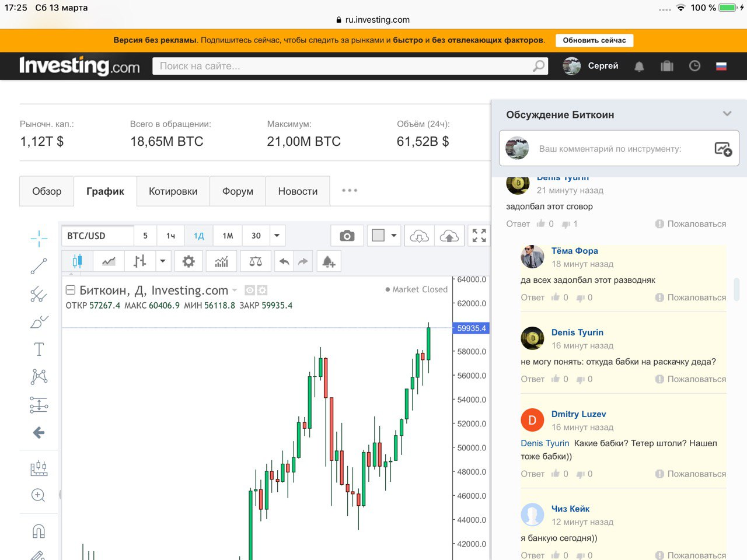
Task: Open Denis Tyurin's profile from 16-minute comment
Action: coord(577,332)
